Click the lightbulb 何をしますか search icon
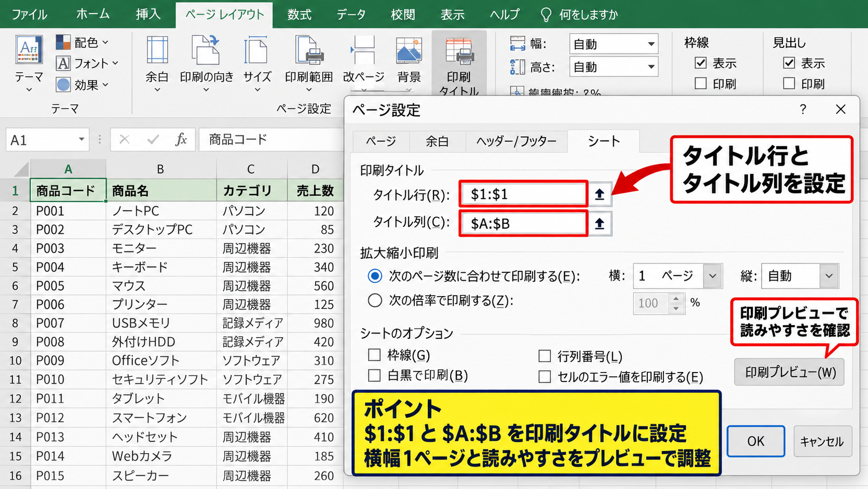The width and height of the screenshot is (868, 489). (546, 15)
